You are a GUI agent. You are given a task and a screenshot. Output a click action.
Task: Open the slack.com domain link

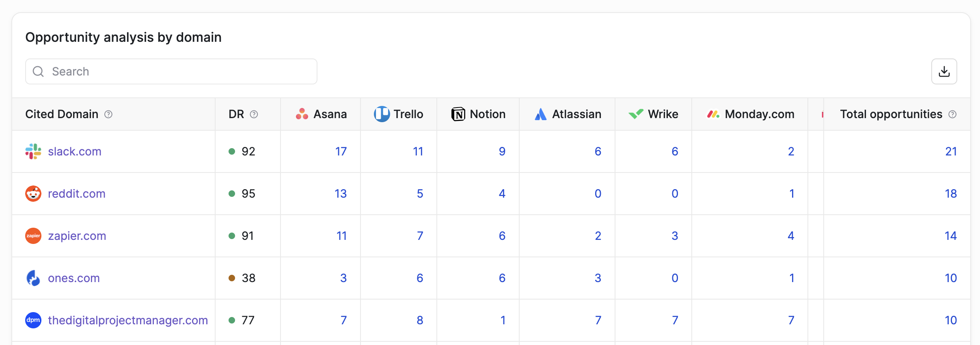click(75, 151)
